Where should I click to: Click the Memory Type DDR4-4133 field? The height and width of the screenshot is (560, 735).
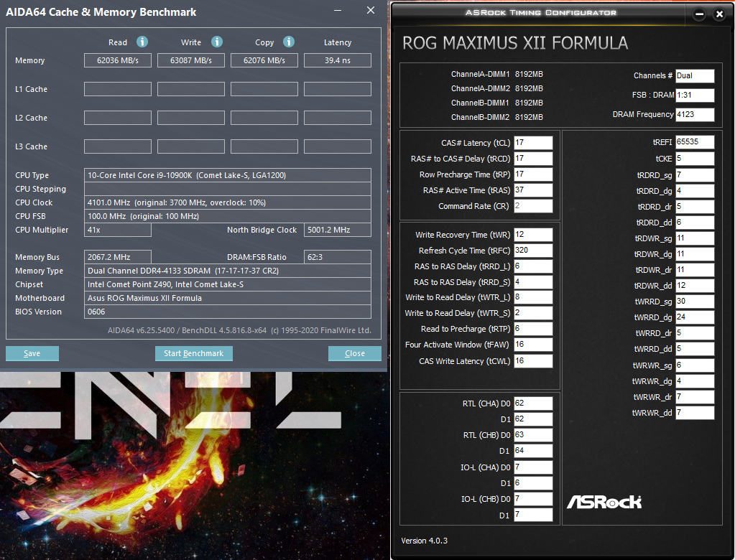click(228, 271)
